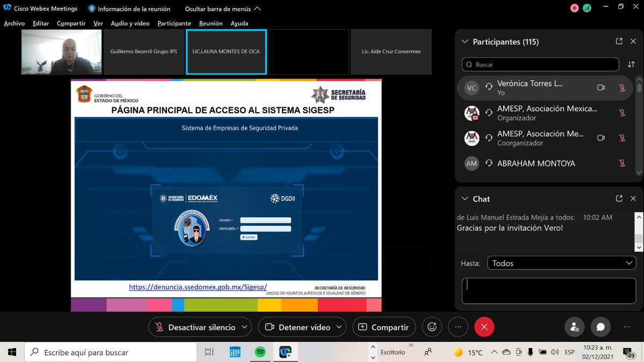Close the Chat panel

coord(633,198)
